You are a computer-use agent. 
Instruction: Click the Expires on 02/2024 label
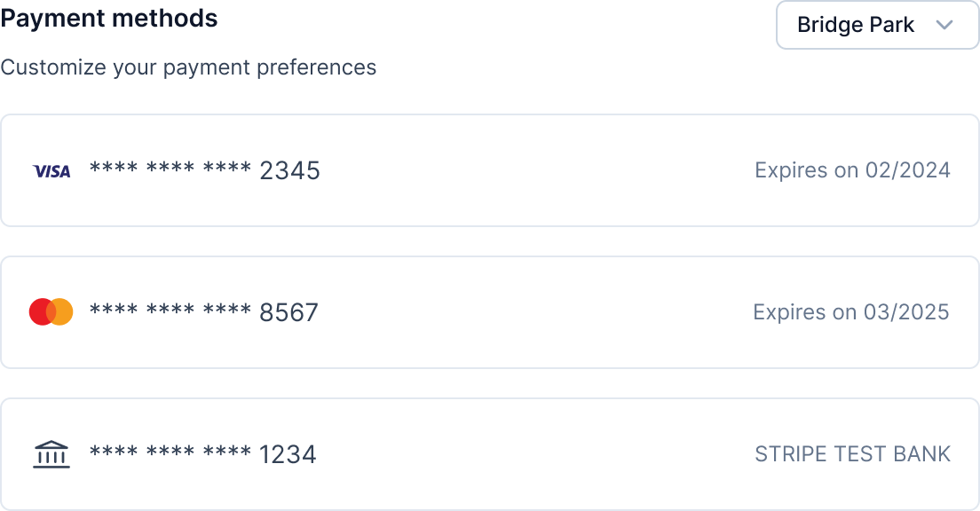852,170
